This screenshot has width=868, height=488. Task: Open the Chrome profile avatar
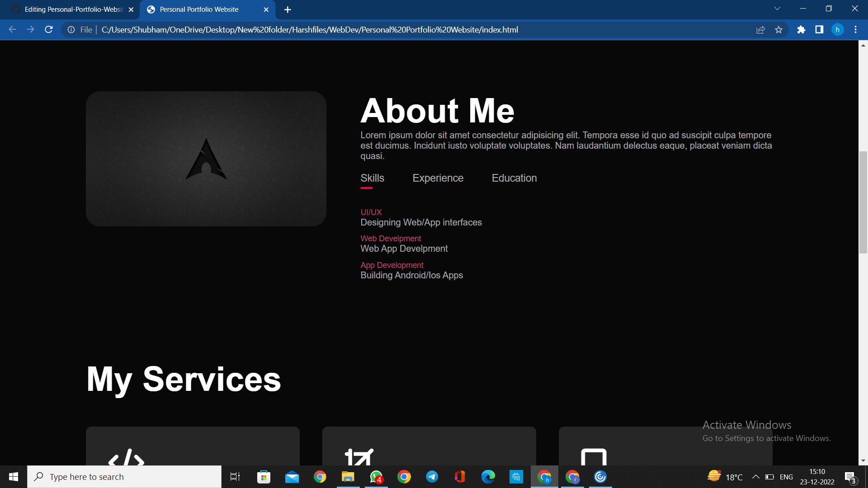[x=837, y=30]
